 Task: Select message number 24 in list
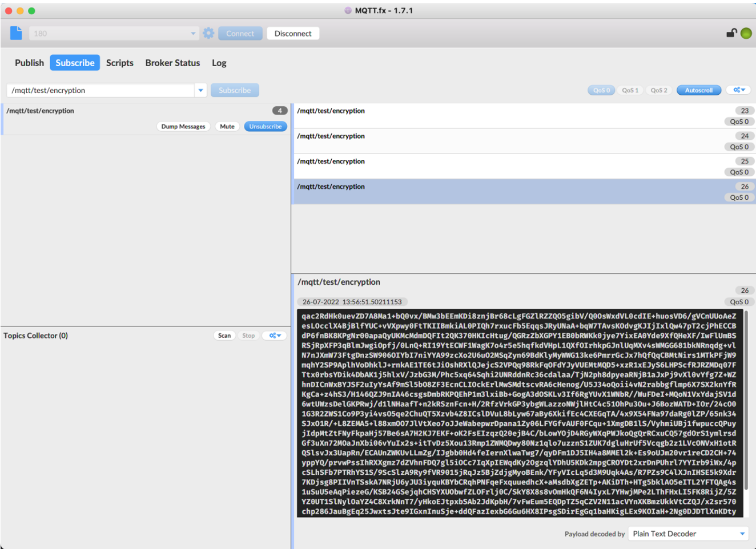pyautogui.click(x=525, y=141)
